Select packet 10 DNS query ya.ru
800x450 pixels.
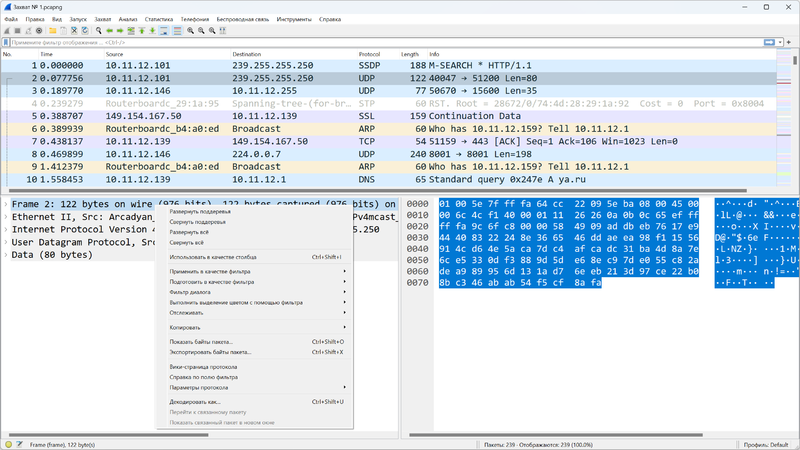(389, 180)
